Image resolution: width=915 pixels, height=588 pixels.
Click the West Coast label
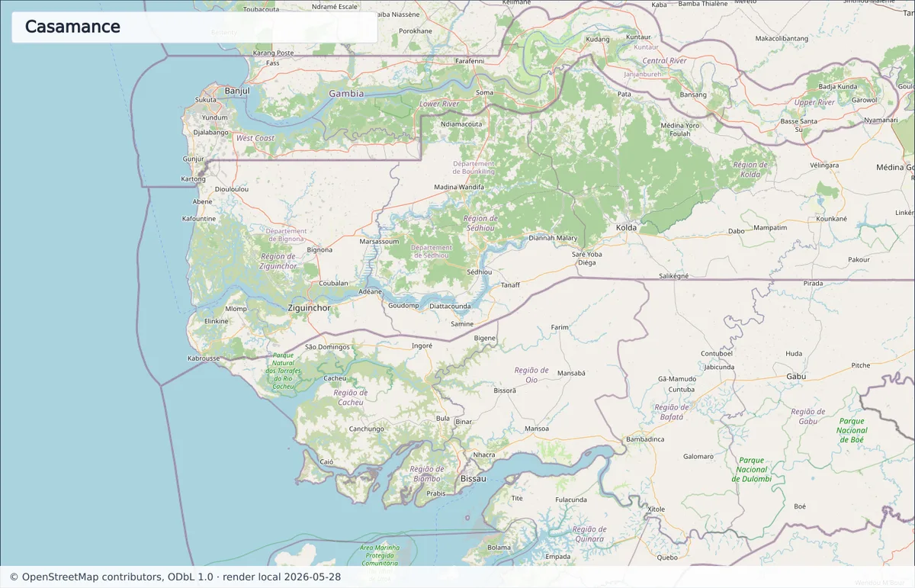(x=255, y=138)
